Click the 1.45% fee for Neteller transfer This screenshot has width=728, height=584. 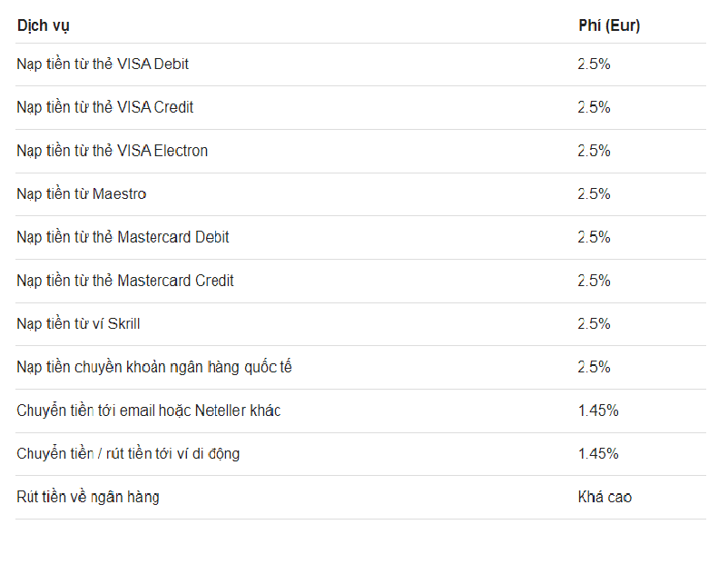tap(598, 411)
